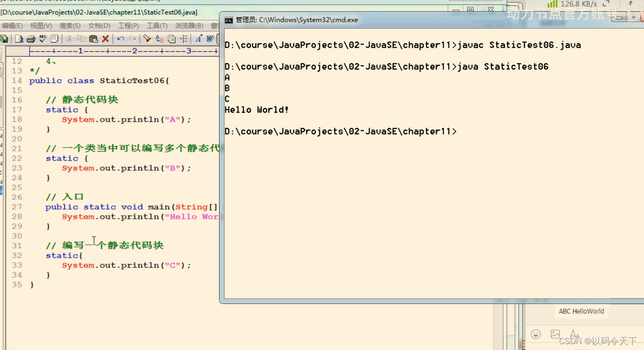
Task: Toggle word wrap with the W icon
Action: pyautogui.click(x=210, y=39)
